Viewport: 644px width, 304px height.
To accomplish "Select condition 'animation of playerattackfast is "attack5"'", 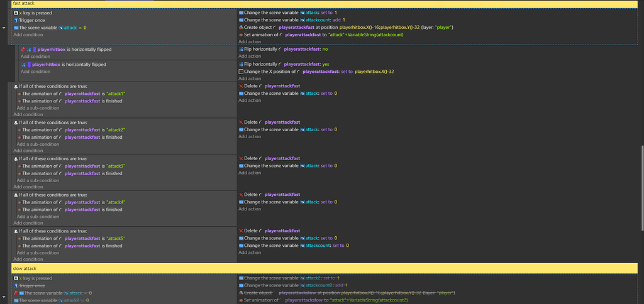I will 70,238.
